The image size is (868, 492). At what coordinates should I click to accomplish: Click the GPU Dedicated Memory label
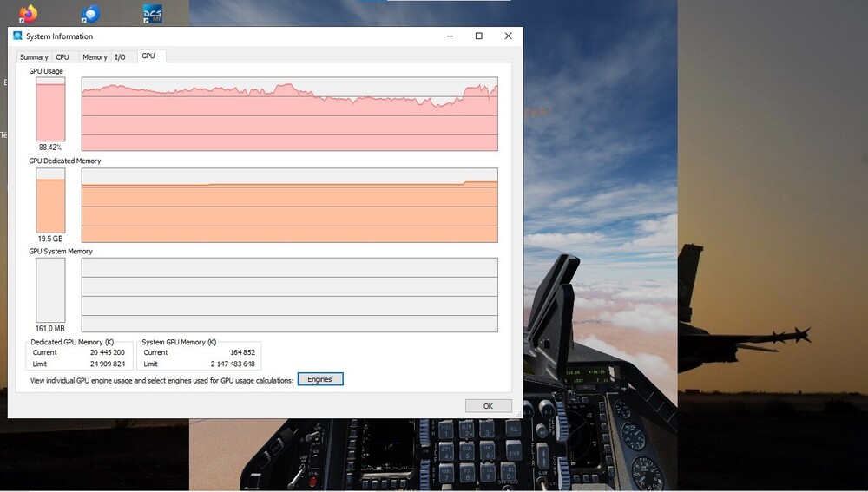65,161
